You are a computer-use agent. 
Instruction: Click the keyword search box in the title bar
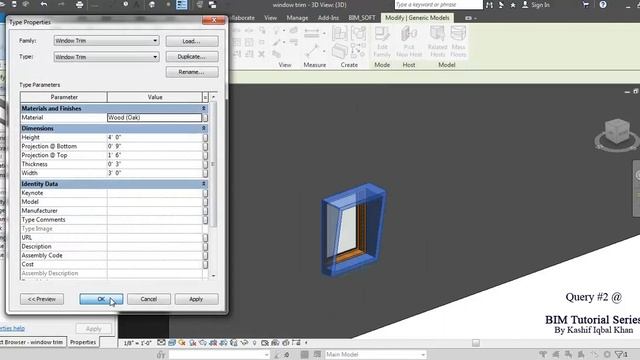pyautogui.click(x=438, y=5)
